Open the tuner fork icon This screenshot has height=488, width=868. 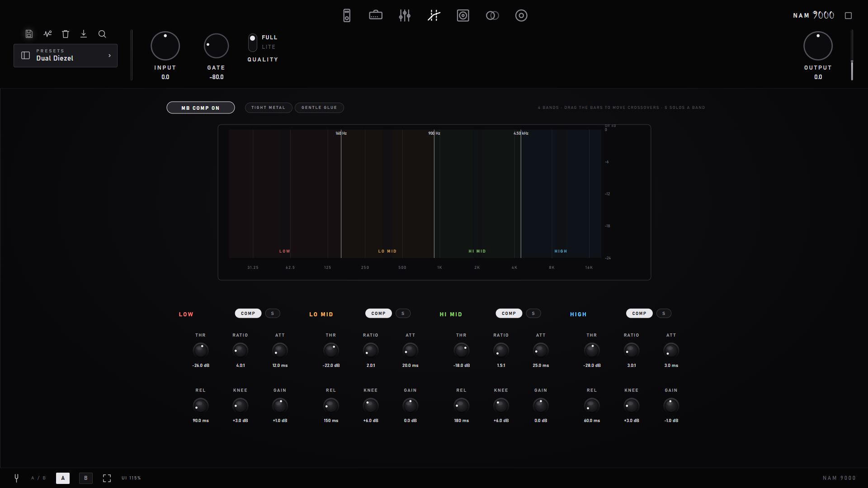coord(16,478)
